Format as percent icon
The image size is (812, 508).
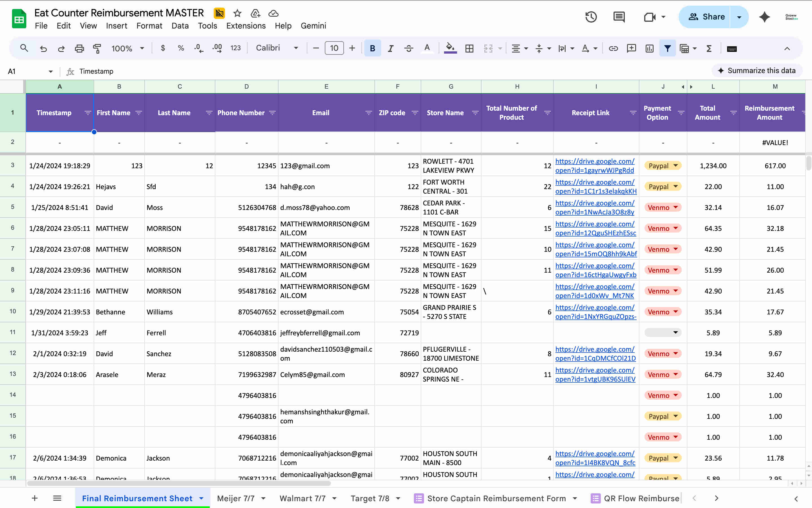point(181,48)
